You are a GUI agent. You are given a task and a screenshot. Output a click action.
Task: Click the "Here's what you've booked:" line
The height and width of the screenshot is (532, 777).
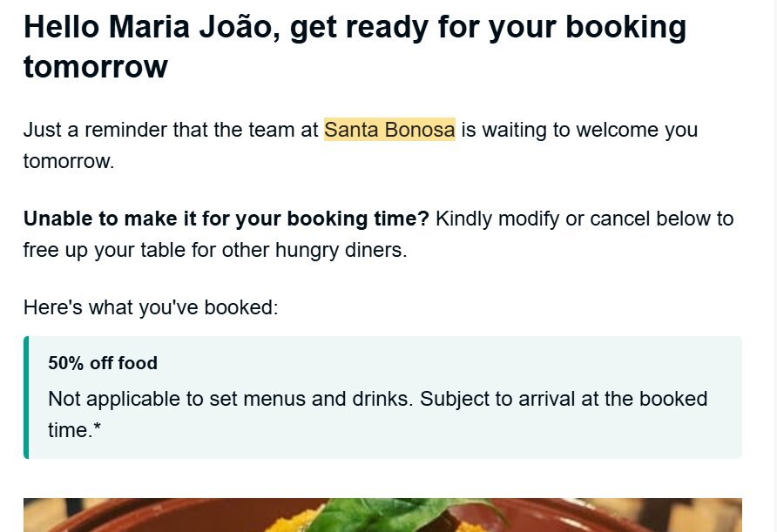(151, 307)
